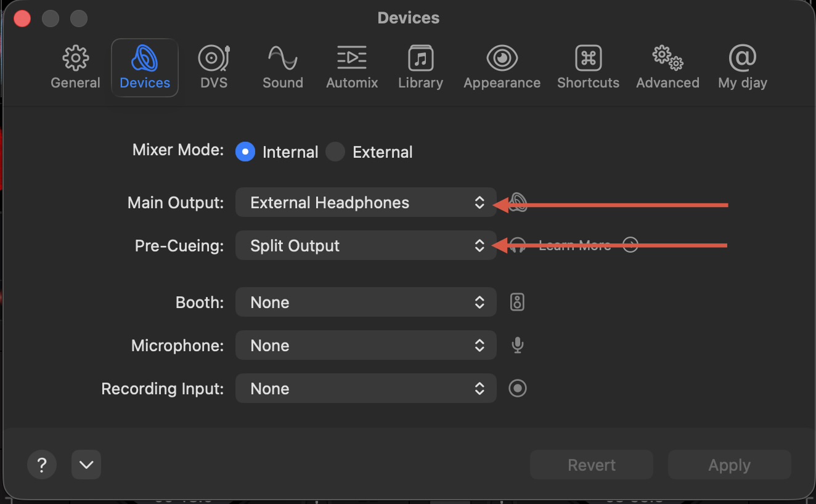Viewport: 816px width, 504px height.
Task: Open the Appearance settings tab
Action: click(x=502, y=67)
